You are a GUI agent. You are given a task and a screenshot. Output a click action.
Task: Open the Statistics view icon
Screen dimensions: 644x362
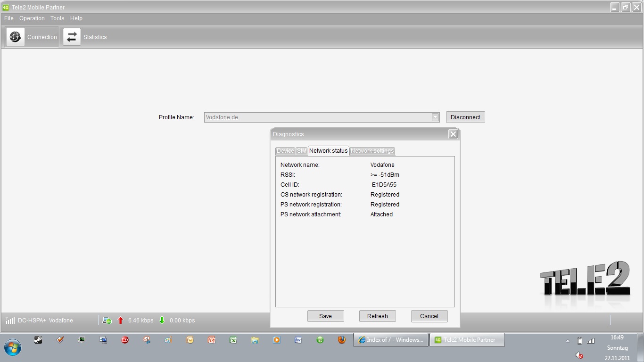point(72,37)
